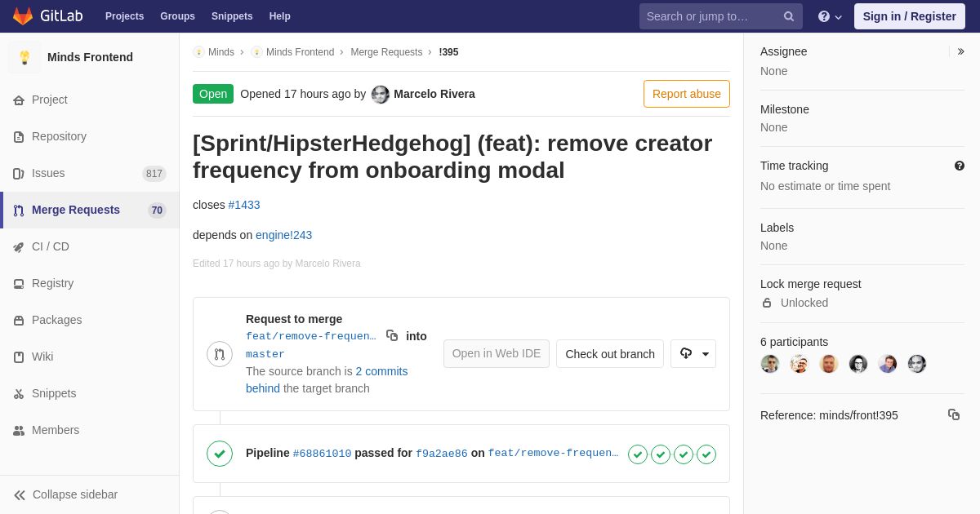Image resolution: width=980 pixels, height=514 pixels.
Task: Open Help in top navigation
Action: (280, 16)
